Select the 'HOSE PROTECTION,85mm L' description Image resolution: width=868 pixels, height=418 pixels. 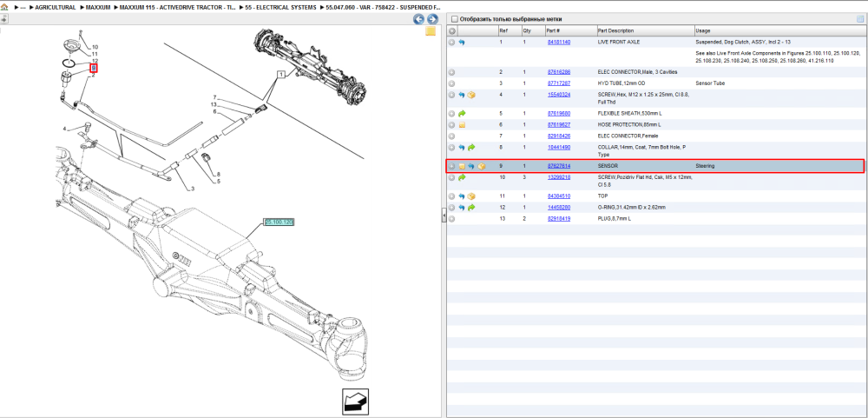[x=630, y=125]
